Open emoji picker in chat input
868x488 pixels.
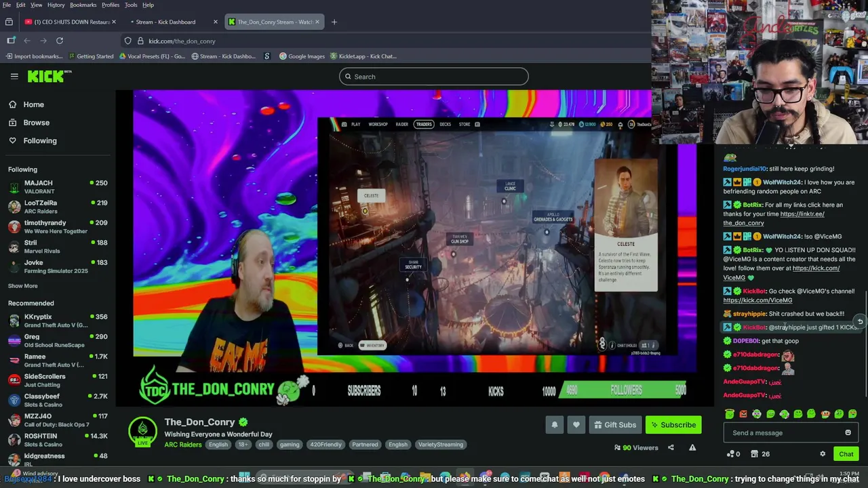tap(848, 433)
